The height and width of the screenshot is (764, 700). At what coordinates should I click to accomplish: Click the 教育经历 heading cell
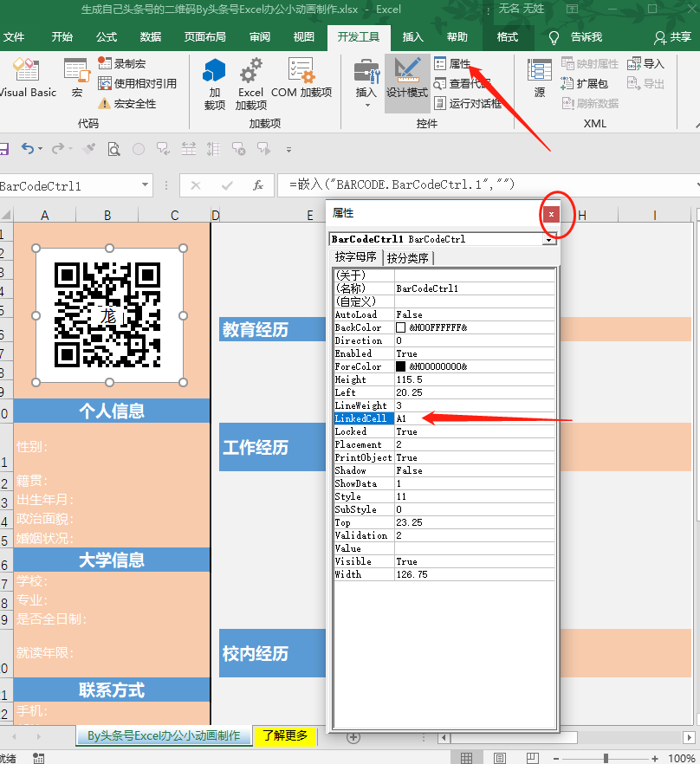point(272,329)
